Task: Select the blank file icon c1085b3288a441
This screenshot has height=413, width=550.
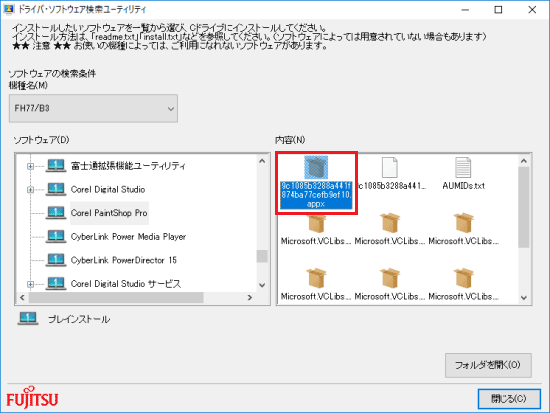Action: pyautogui.click(x=390, y=167)
